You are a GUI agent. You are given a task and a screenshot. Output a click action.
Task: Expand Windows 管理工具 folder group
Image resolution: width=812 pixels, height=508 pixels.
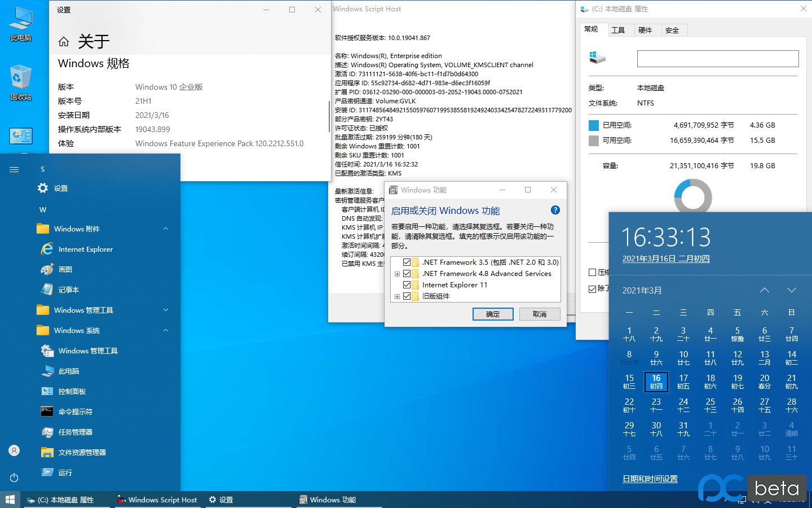(x=166, y=310)
